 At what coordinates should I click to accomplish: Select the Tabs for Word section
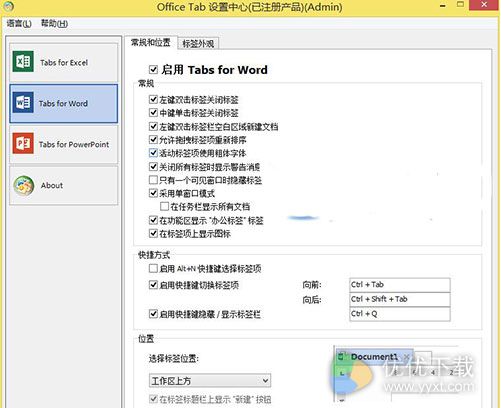64,103
